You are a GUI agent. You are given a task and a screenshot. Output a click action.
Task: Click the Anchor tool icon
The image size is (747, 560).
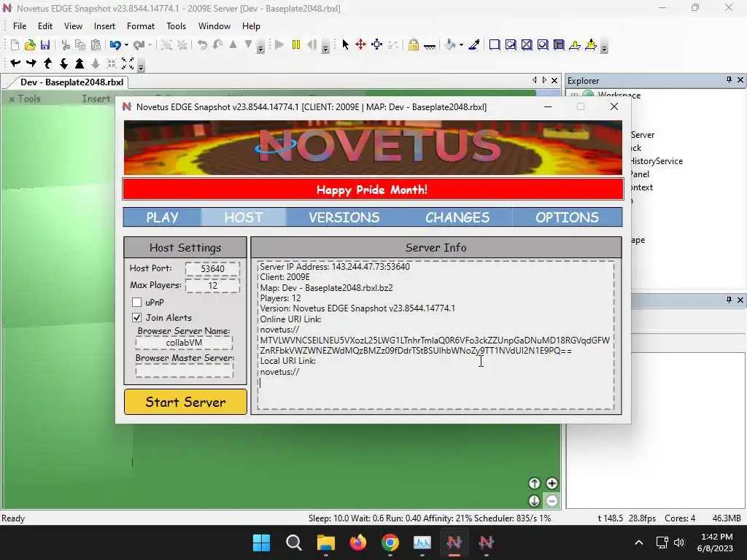pos(429,46)
